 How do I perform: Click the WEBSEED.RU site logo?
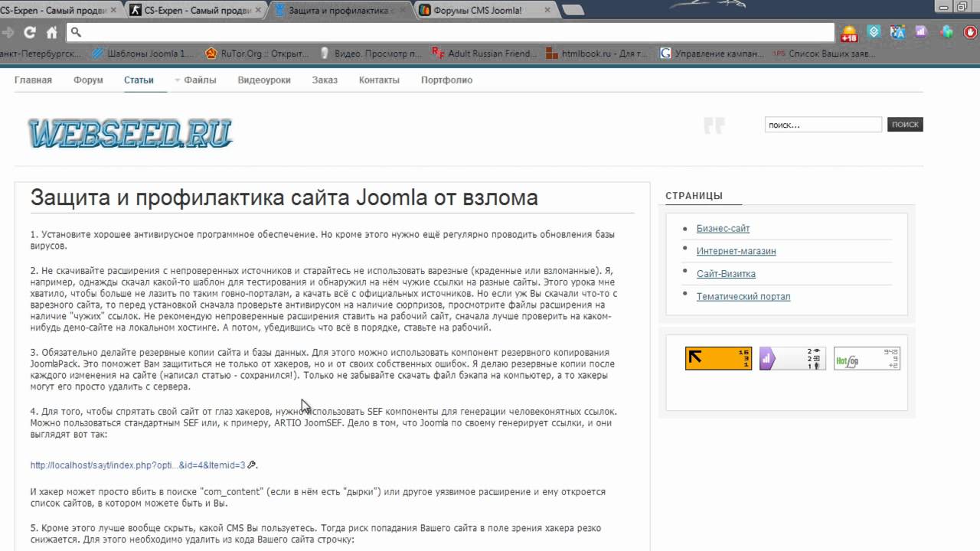(130, 133)
